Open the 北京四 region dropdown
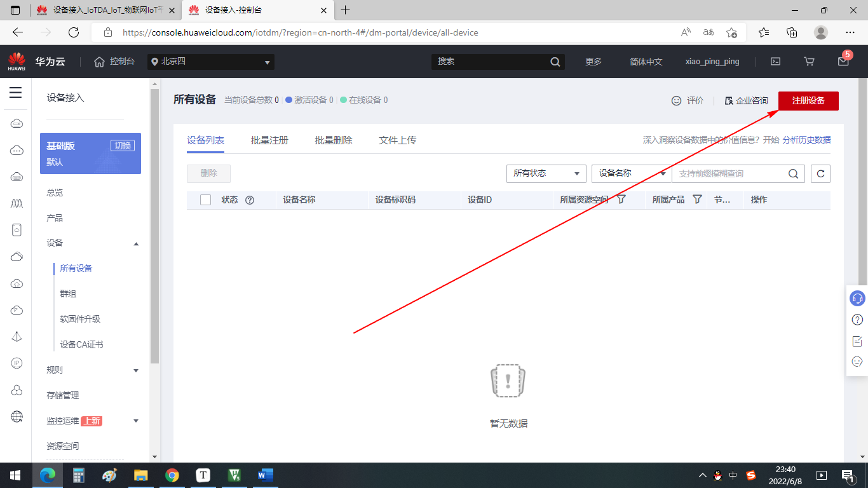This screenshot has width=868, height=488. coord(211,62)
